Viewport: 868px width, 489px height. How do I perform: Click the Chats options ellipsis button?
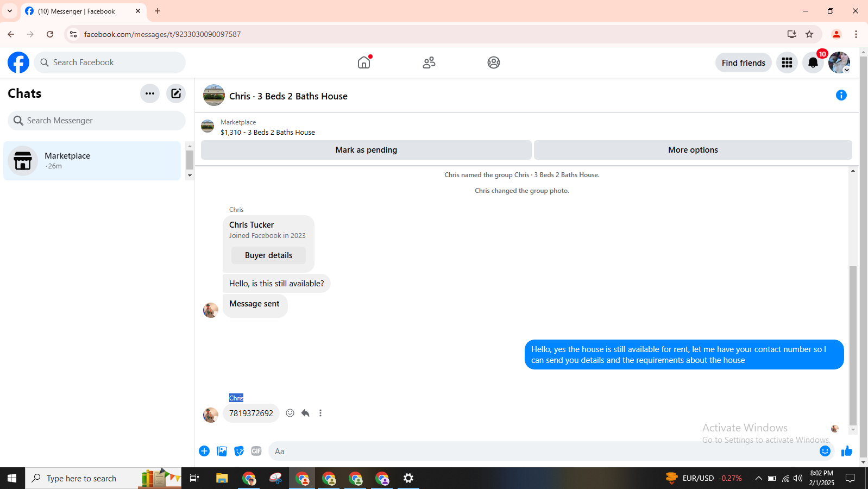pyautogui.click(x=150, y=93)
